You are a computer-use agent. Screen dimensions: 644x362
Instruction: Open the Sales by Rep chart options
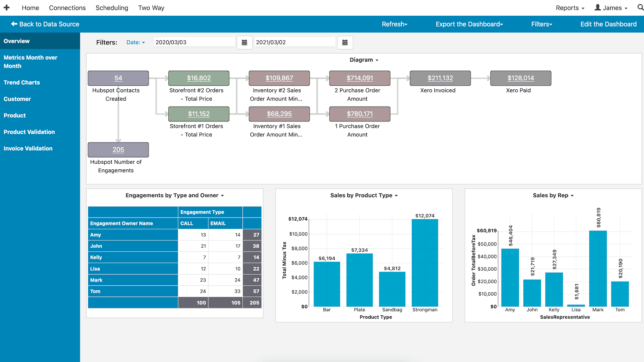coord(553,195)
